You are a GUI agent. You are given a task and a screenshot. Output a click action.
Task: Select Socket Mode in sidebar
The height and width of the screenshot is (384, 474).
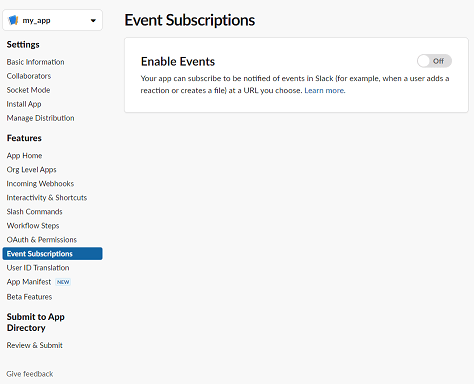[28, 90]
